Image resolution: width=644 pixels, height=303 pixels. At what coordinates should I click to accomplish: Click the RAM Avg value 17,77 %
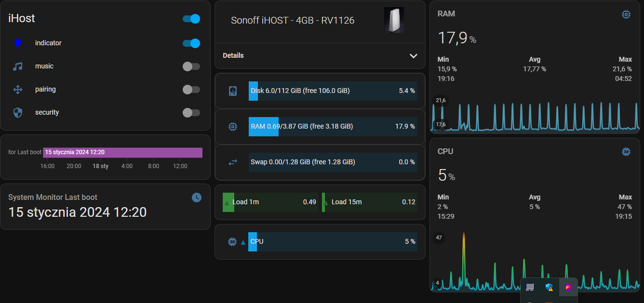click(535, 69)
